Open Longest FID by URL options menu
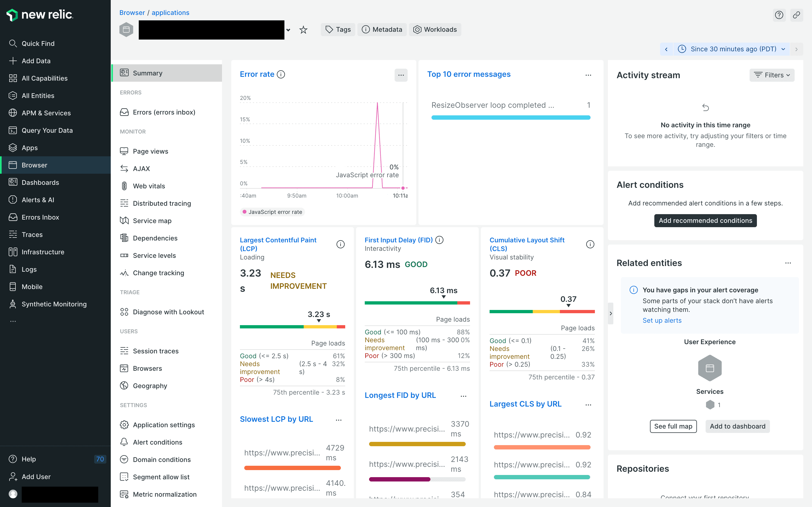 (463, 396)
